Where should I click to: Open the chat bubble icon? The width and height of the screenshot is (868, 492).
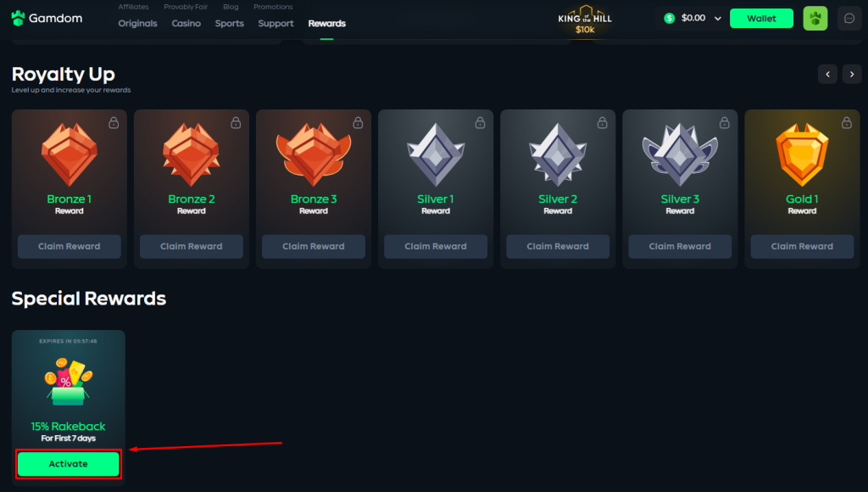(849, 19)
